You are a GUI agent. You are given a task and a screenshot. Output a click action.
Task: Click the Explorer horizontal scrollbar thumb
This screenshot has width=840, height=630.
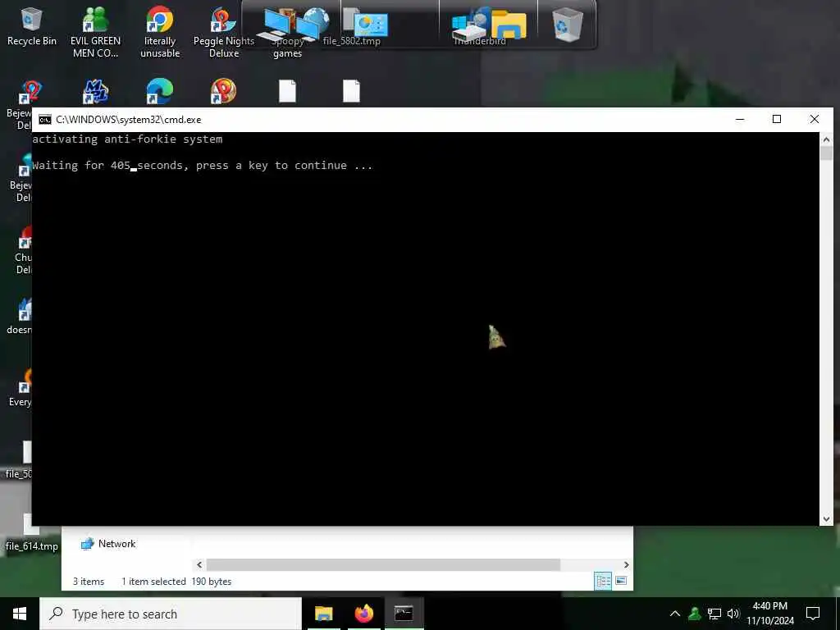click(x=383, y=564)
